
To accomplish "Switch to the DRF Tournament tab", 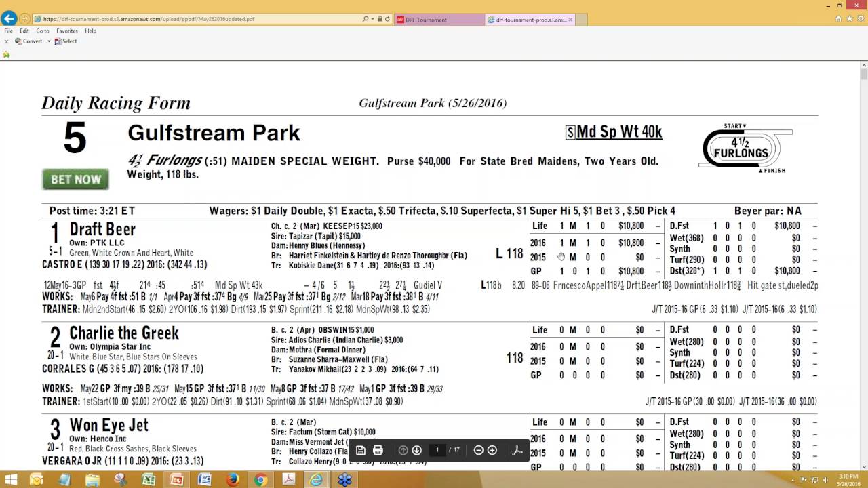I will click(439, 20).
